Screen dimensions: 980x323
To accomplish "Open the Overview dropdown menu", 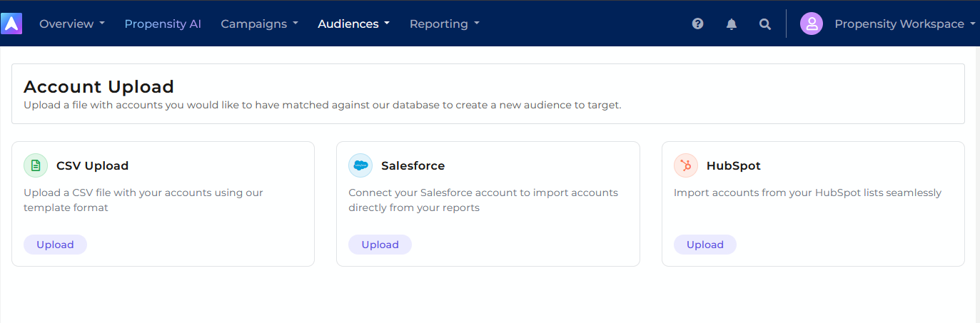I will [x=72, y=24].
